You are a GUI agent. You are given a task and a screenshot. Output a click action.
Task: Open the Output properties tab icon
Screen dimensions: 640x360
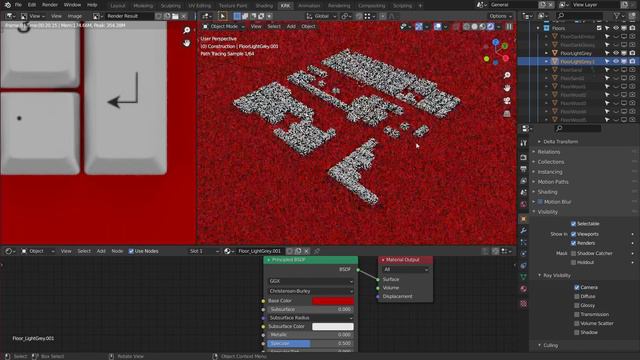(x=524, y=169)
